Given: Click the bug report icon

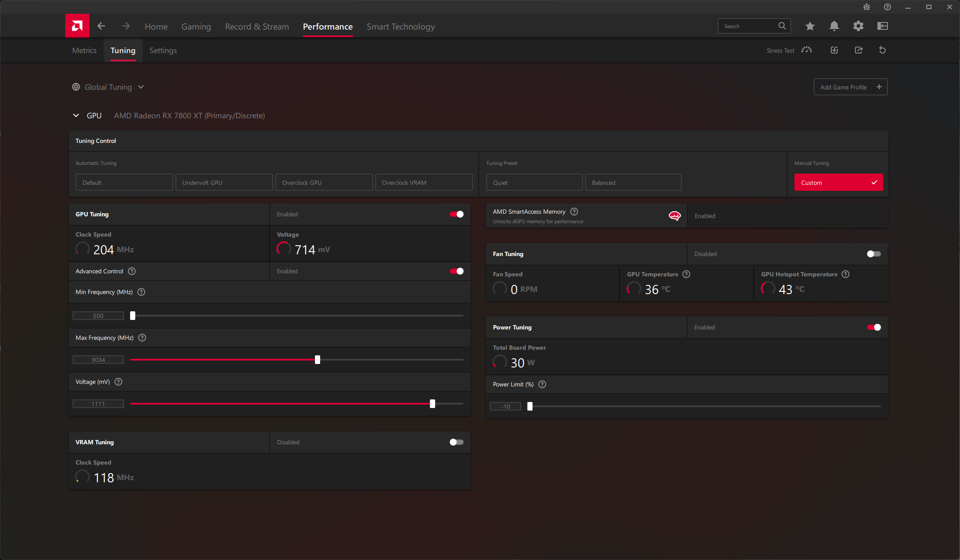Looking at the screenshot, I should pos(866,7).
